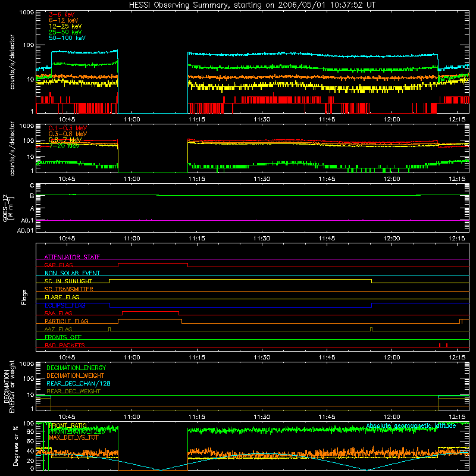Screen dimensions: 476x476
Task: Click the green 7-20 MeV legend label
Action: (64, 146)
